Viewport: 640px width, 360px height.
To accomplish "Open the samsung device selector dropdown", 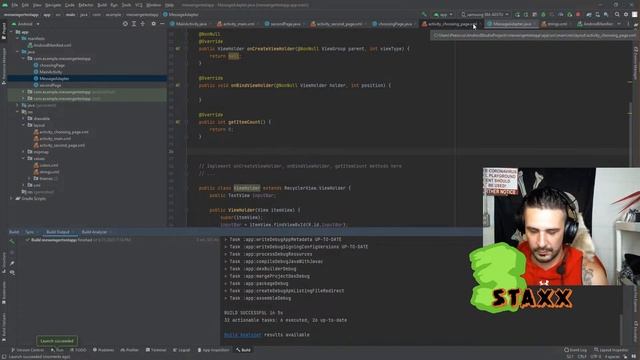I will (484, 14).
